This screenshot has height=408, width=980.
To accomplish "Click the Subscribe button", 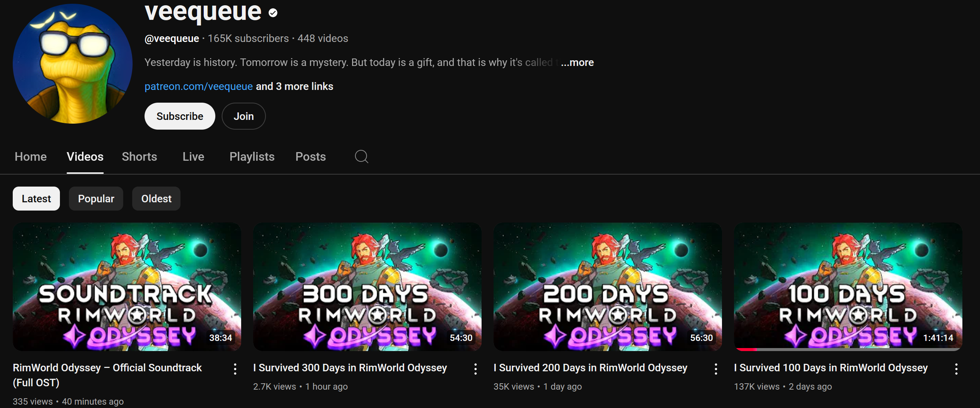I will [180, 116].
